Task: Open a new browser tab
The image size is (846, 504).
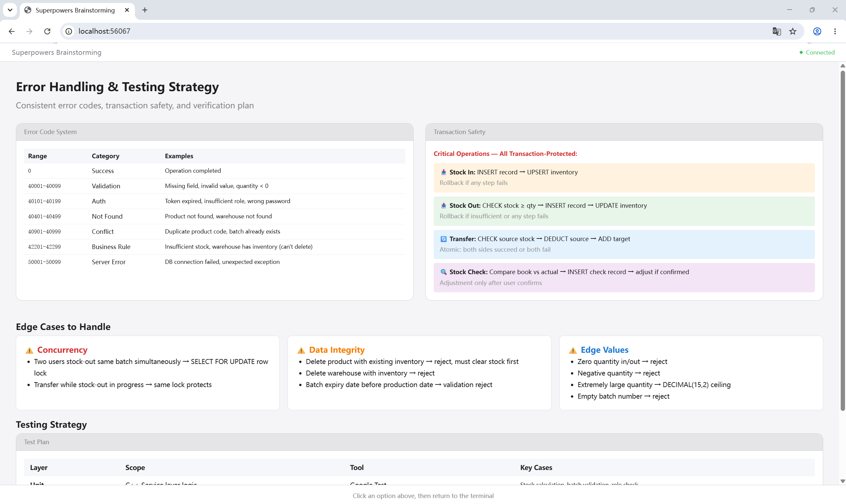Action: [x=145, y=10]
